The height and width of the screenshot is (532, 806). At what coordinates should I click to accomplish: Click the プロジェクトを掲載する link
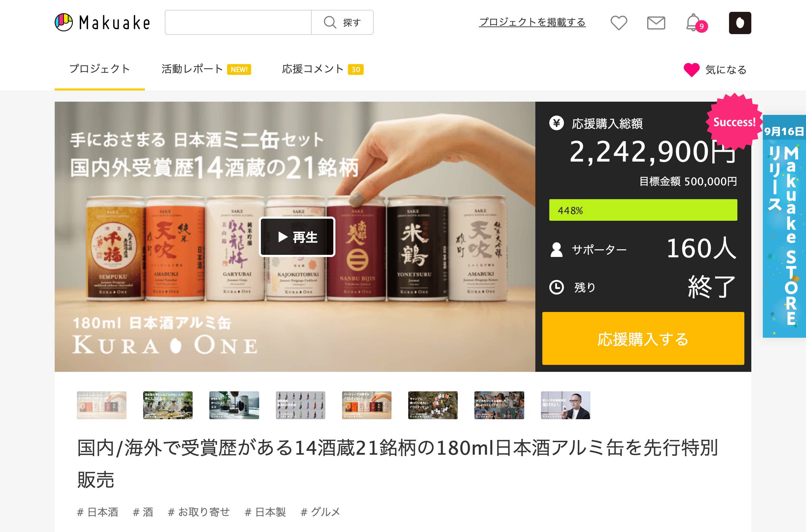click(532, 22)
